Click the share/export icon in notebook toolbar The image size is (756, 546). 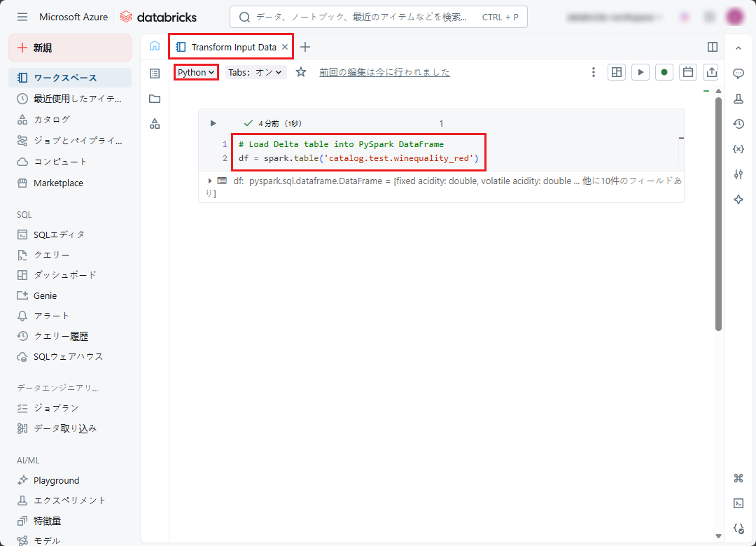(711, 72)
